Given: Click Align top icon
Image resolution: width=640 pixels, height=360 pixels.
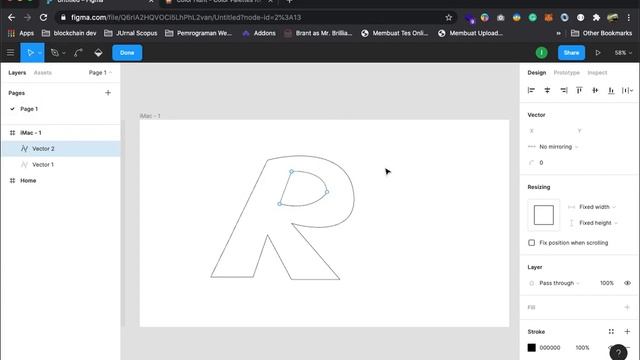Looking at the screenshot, I should click(579, 90).
